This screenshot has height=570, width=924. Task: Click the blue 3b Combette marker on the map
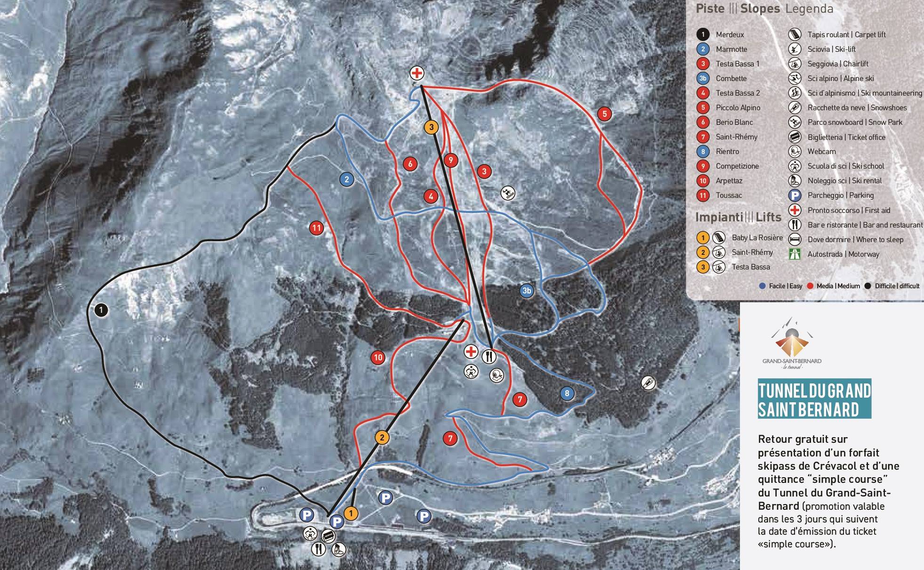(x=526, y=291)
